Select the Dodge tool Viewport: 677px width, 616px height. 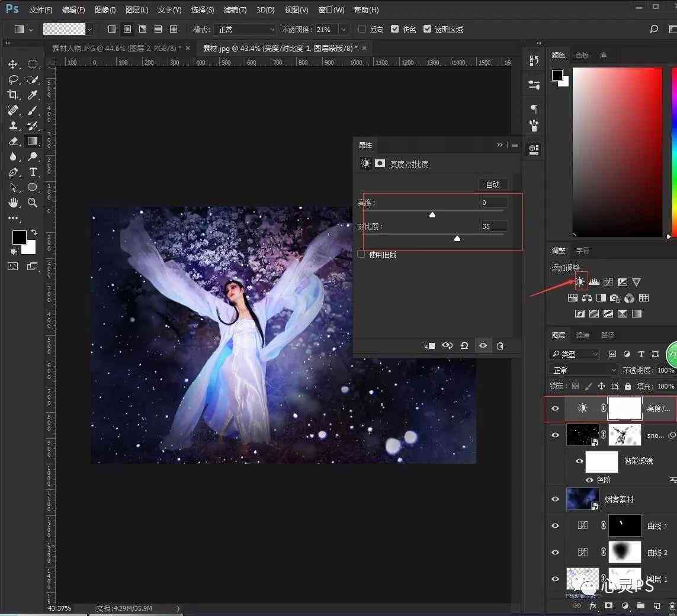point(33,156)
